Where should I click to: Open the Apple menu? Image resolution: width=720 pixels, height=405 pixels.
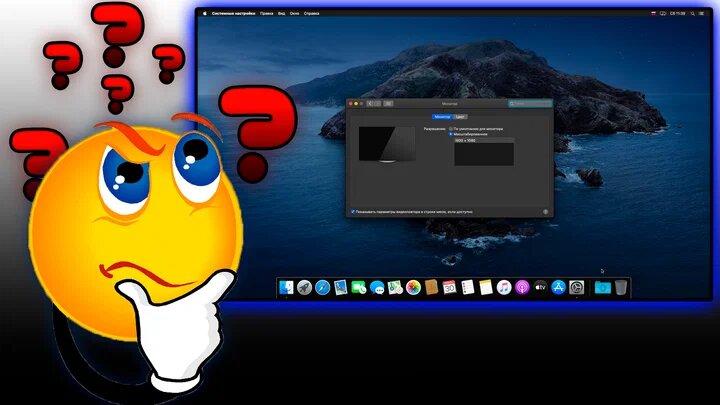(205, 13)
